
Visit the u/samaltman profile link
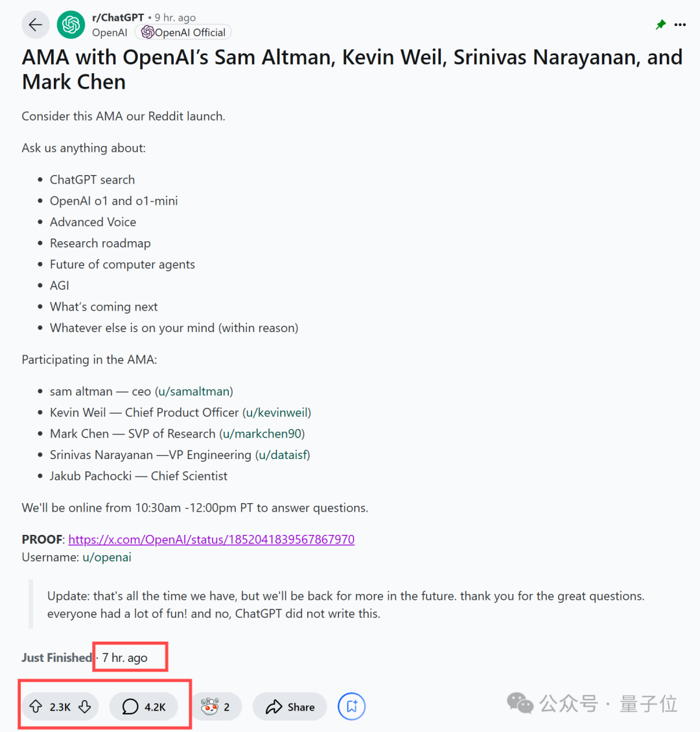194,392
